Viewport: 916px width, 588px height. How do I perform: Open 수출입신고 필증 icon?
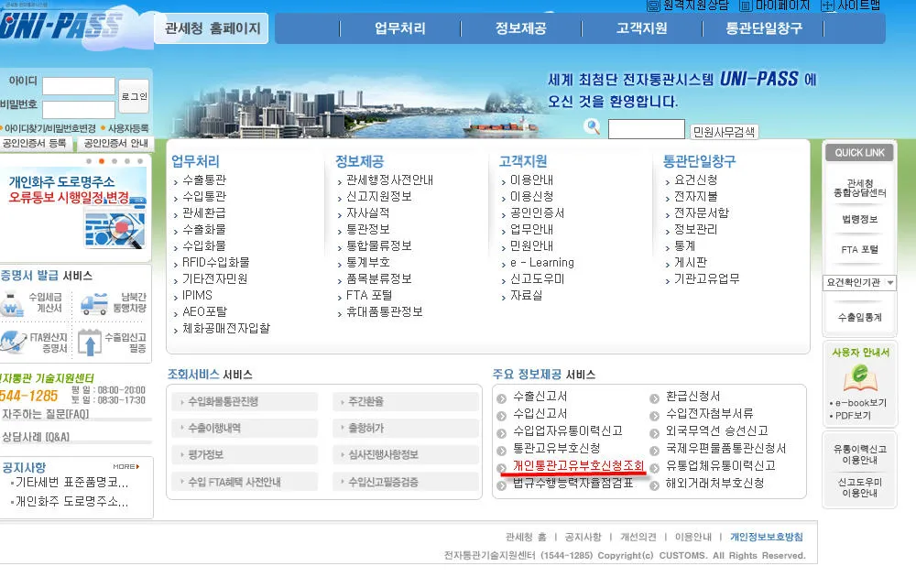click(x=90, y=343)
